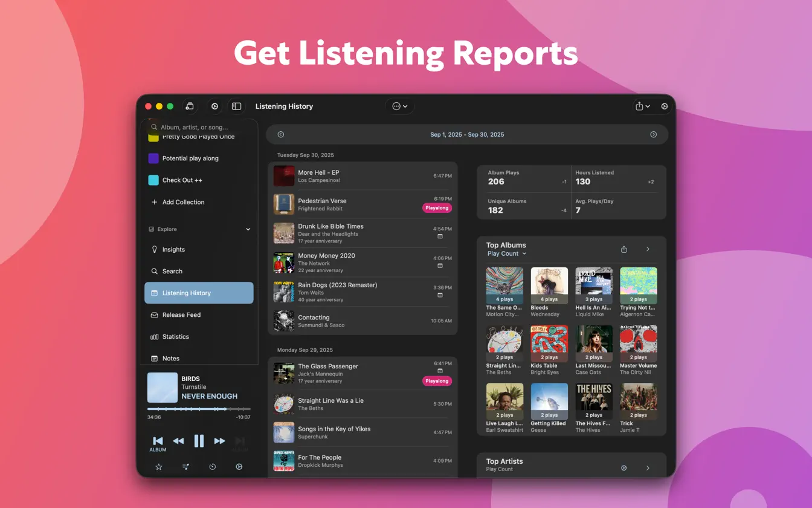Share the Top Albums chart via share icon
812x508 pixels.
click(x=624, y=249)
